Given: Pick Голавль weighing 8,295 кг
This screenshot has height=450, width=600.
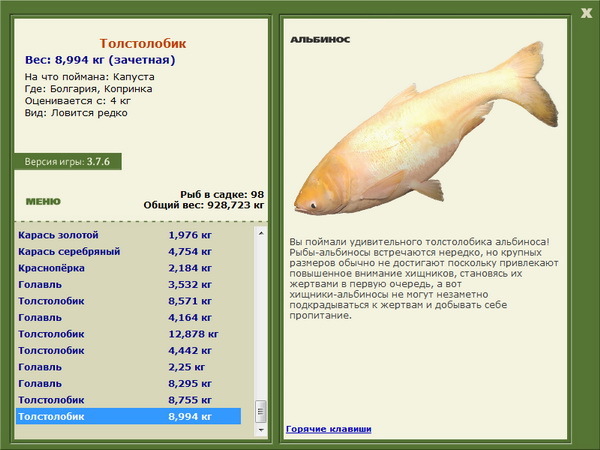Looking at the screenshot, I should [128, 383].
